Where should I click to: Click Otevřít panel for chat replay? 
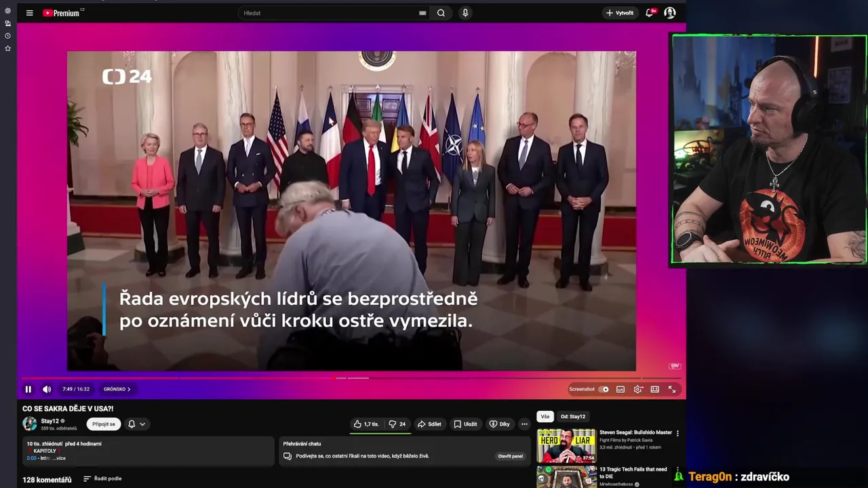point(511,456)
